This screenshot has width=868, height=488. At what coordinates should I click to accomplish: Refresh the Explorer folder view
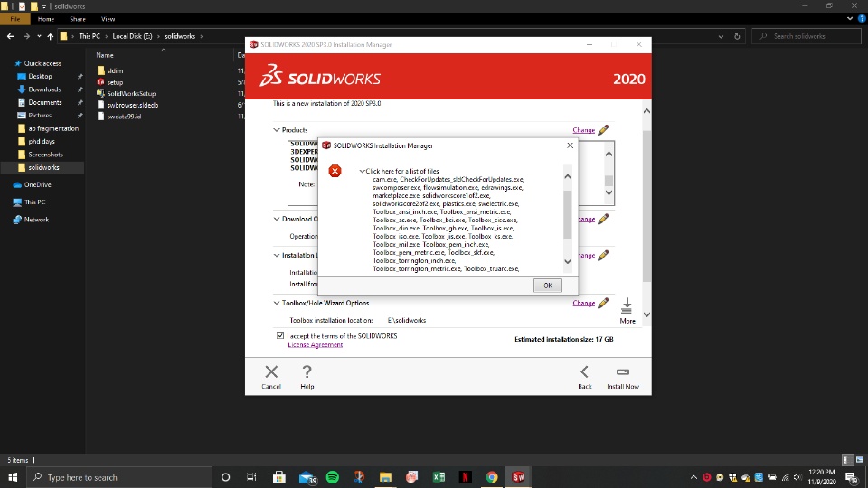click(x=737, y=36)
